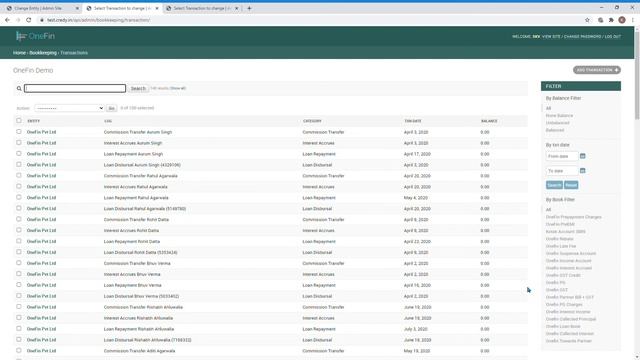The width and height of the screenshot is (640, 360).
Task: Open OneFin Pvt Ltd entity in first row
Action: click(x=41, y=132)
